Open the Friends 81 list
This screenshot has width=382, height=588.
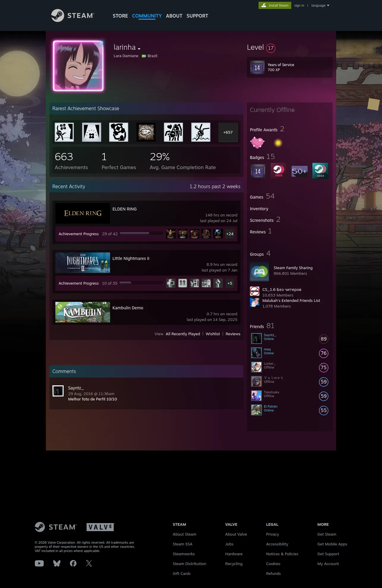point(262,326)
